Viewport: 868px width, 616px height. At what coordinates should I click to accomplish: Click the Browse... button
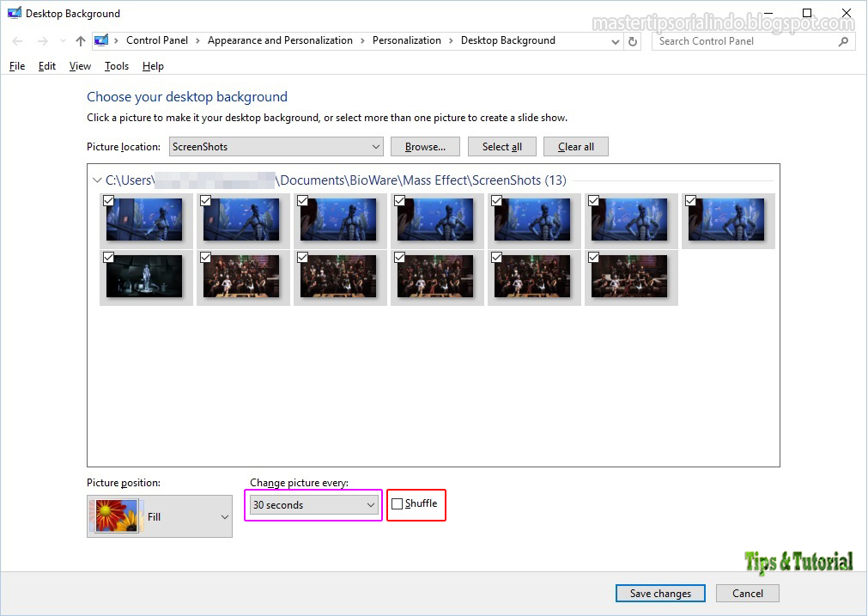click(x=425, y=147)
